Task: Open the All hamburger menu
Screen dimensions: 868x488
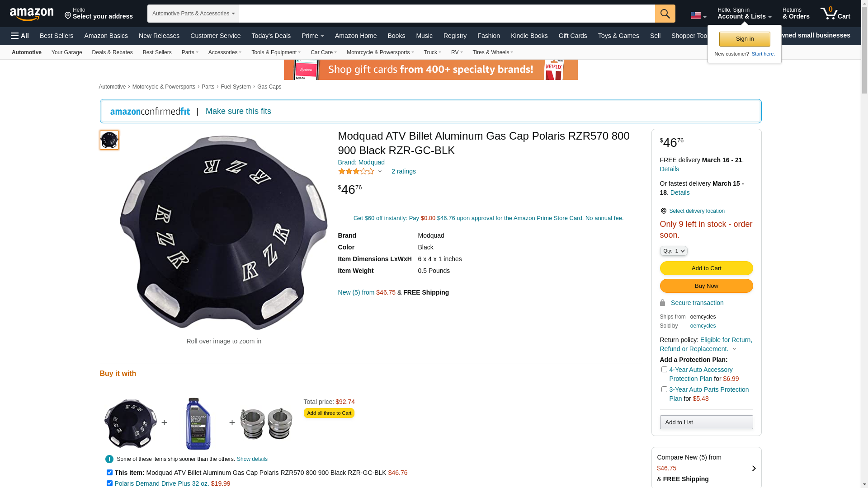Action: tap(20, 36)
